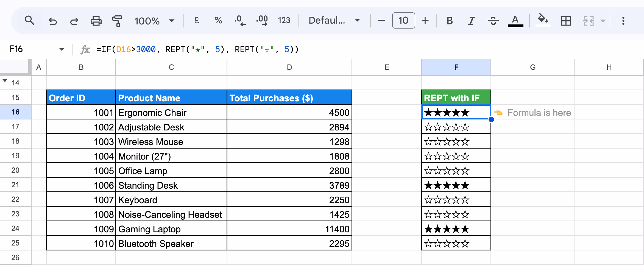Image resolution: width=644 pixels, height=265 pixels.
Task: Open the 123 more formats menu
Action: click(284, 20)
